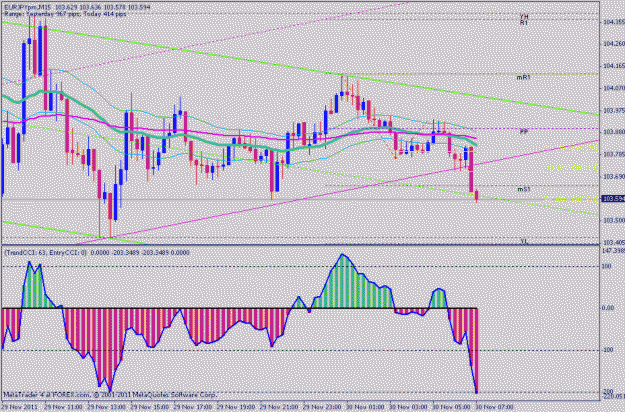Click the 29 Nov 17:00 time label
This screenshot has width=625, height=412.
(193, 408)
